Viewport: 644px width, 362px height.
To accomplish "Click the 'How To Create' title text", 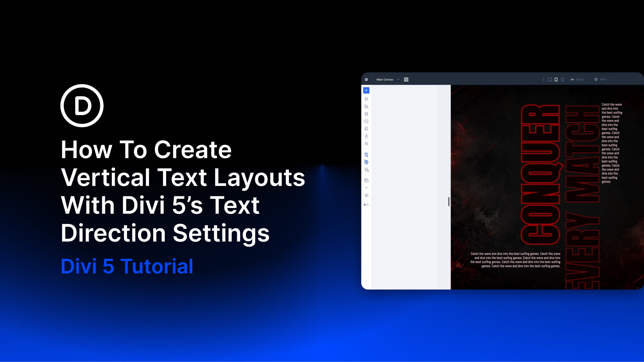I will [x=146, y=149].
